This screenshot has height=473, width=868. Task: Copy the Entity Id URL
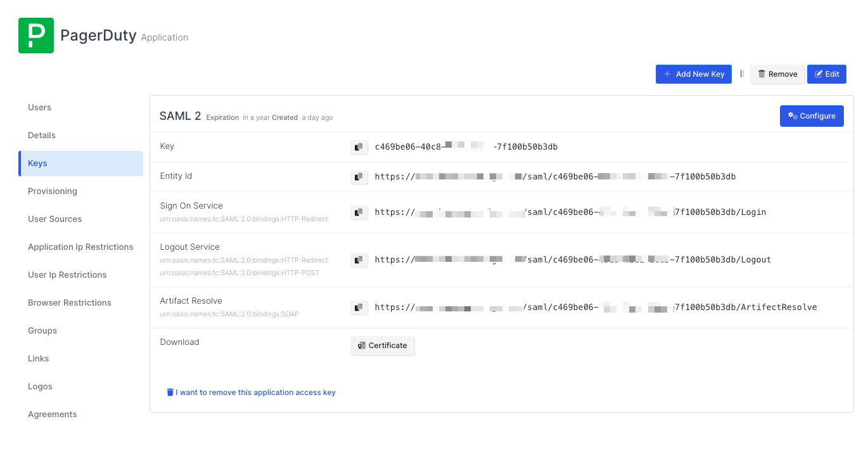359,177
